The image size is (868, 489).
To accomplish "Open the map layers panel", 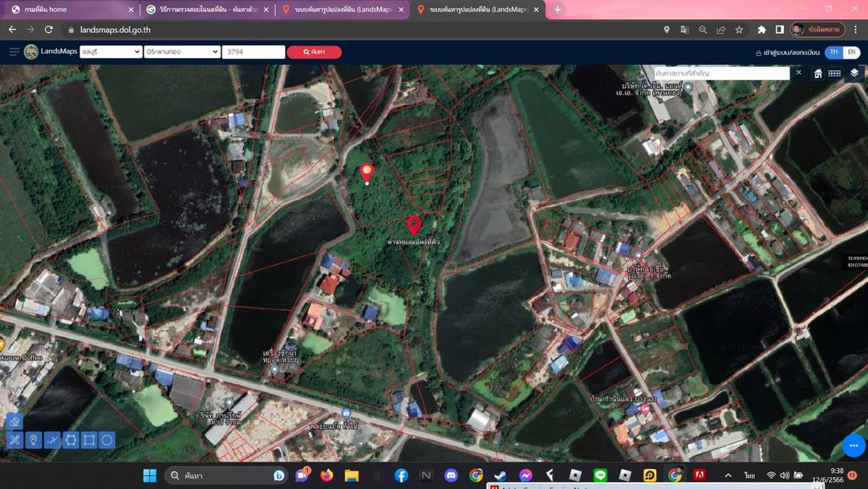I will point(854,73).
